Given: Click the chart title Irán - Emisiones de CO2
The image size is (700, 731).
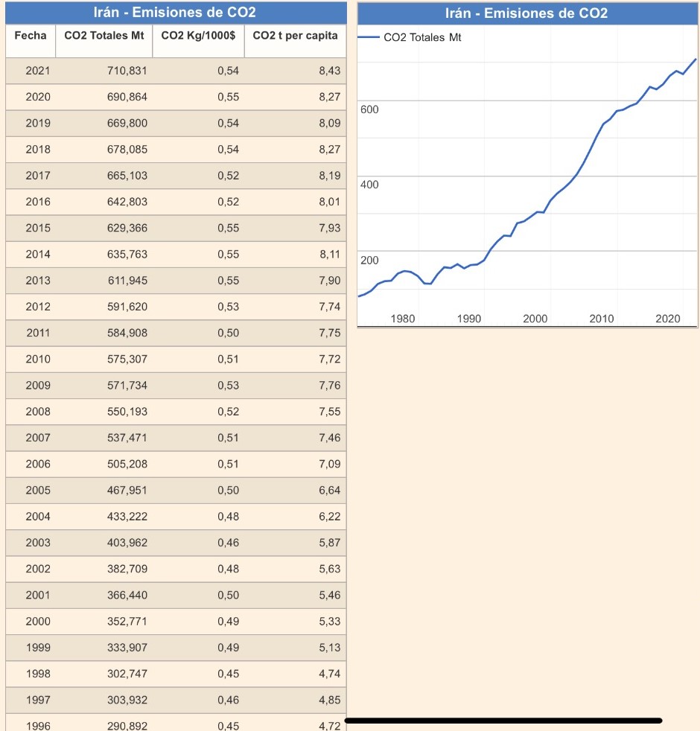Looking at the screenshot, I should click(x=526, y=13).
